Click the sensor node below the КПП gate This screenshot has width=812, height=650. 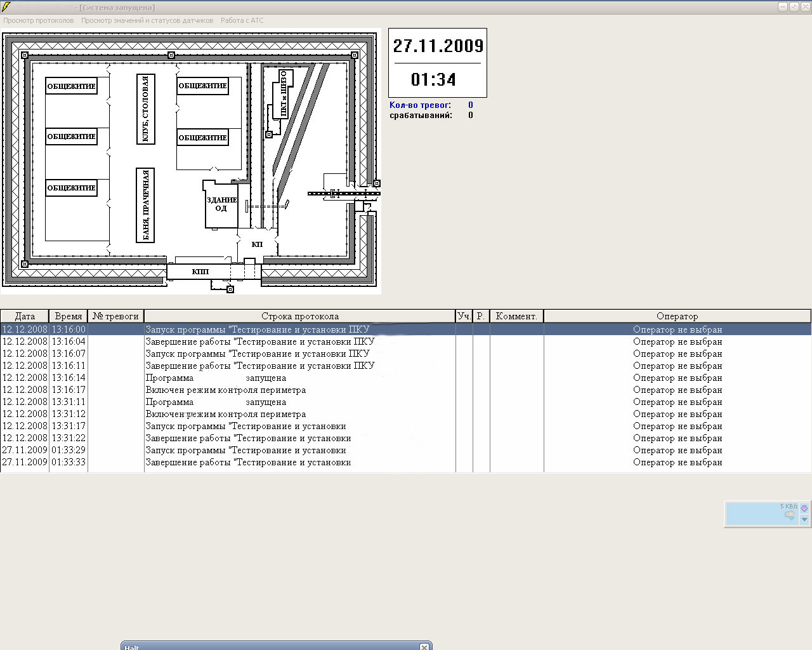(230, 289)
